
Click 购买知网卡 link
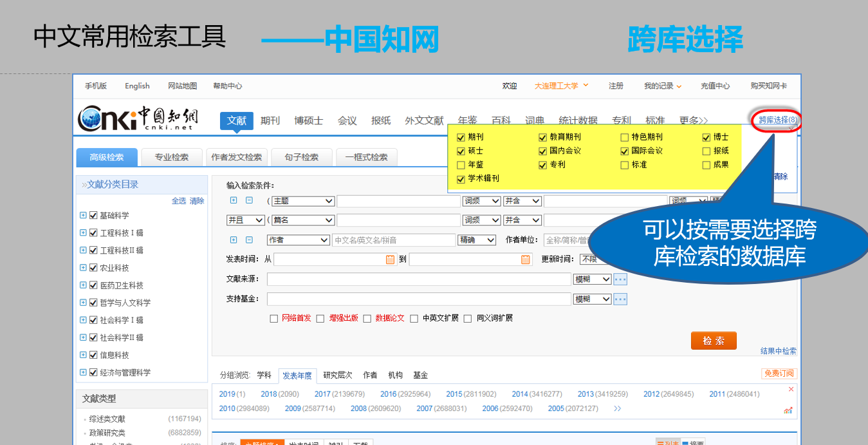click(768, 86)
